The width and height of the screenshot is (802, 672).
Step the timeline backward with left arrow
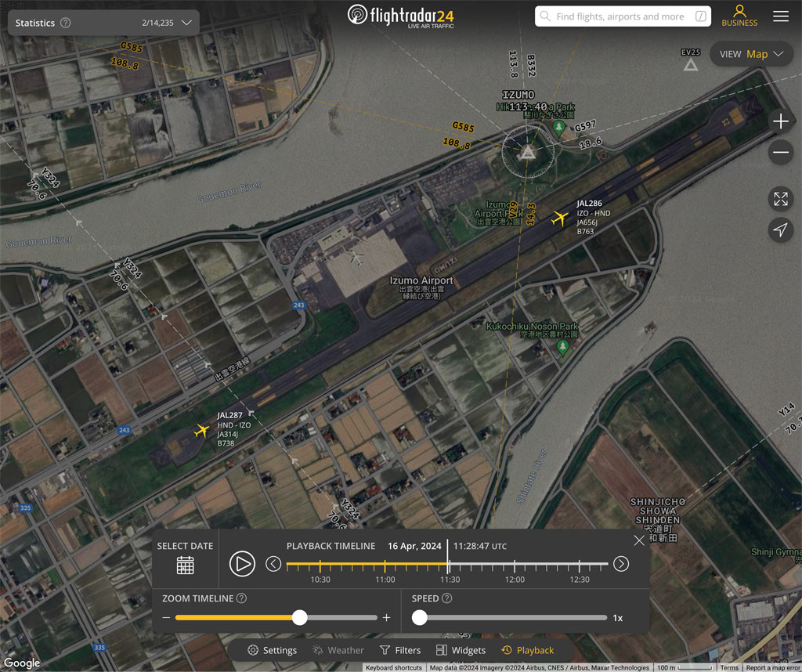click(x=273, y=564)
